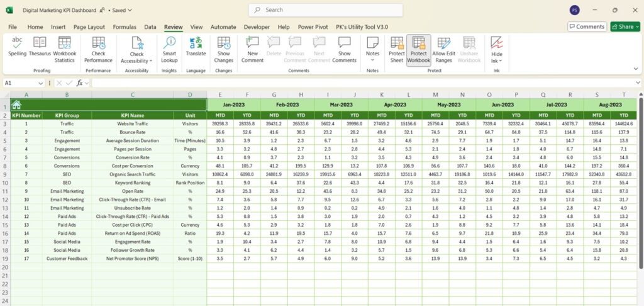Click the collaboration status icon beside the title
Screen dimensions: 644x306
pos(103,10)
